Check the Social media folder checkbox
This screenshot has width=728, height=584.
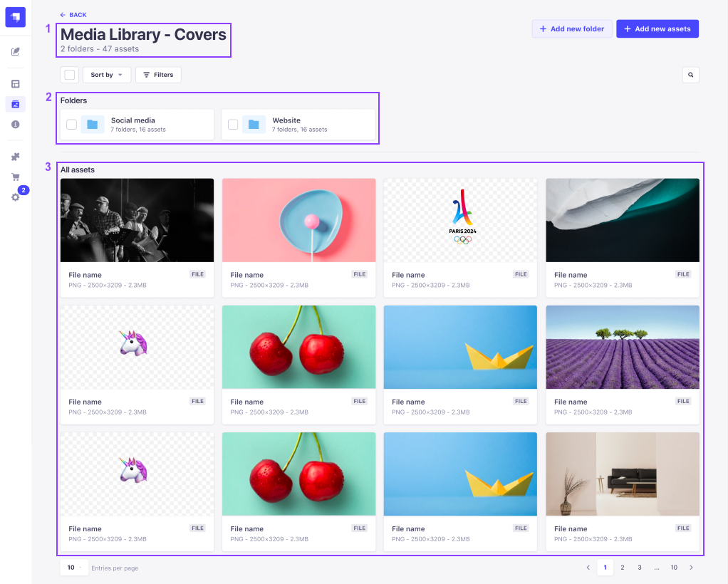(71, 123)
